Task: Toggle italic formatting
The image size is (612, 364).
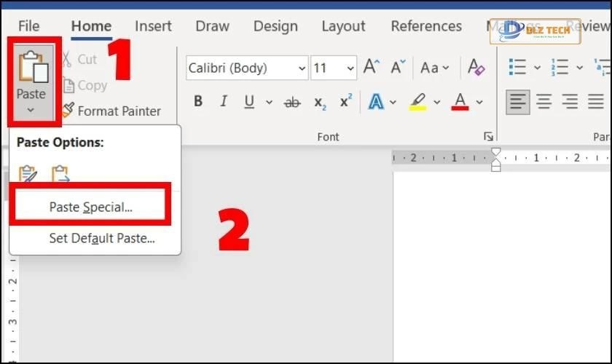Action: (224, 102)
